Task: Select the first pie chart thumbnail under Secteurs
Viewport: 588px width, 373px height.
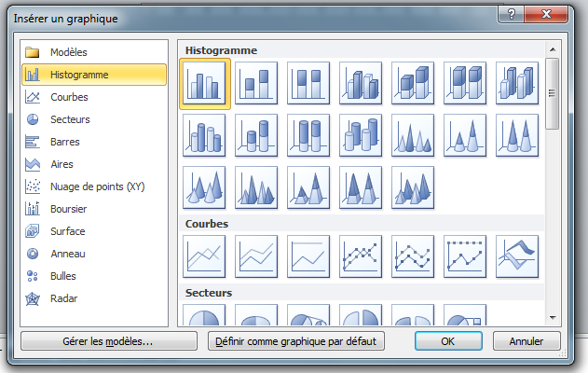Action: (x=204, y=315)
